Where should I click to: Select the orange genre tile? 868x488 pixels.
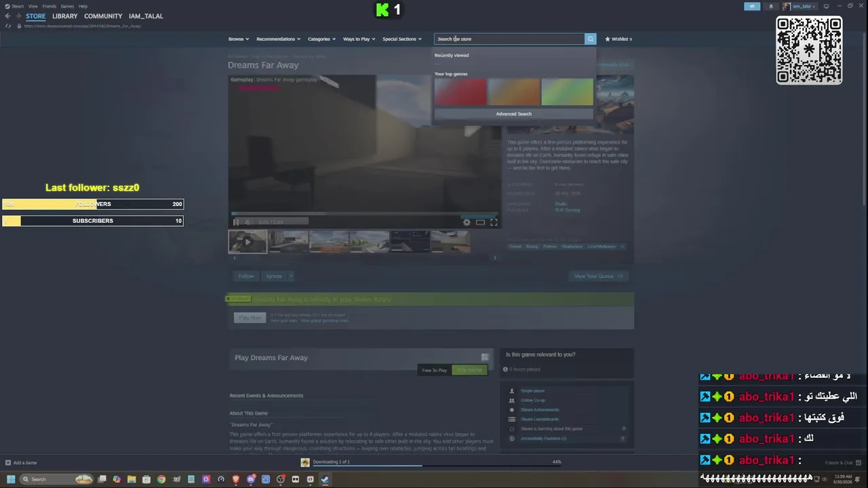coord(513,92)
